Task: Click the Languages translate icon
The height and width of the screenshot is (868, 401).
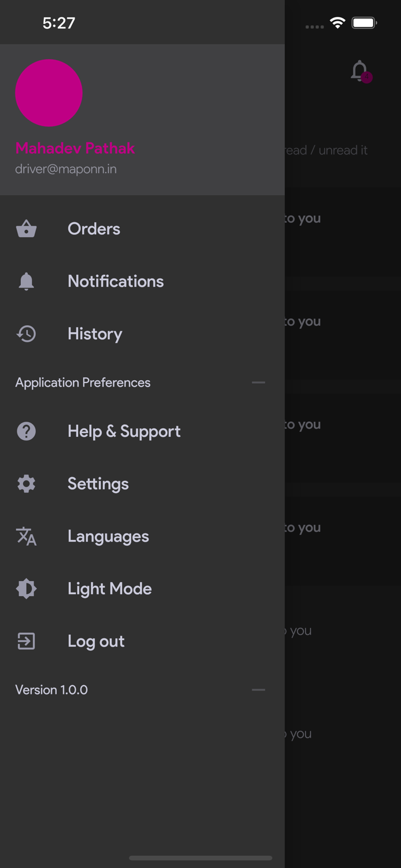Action: (26, 536)
